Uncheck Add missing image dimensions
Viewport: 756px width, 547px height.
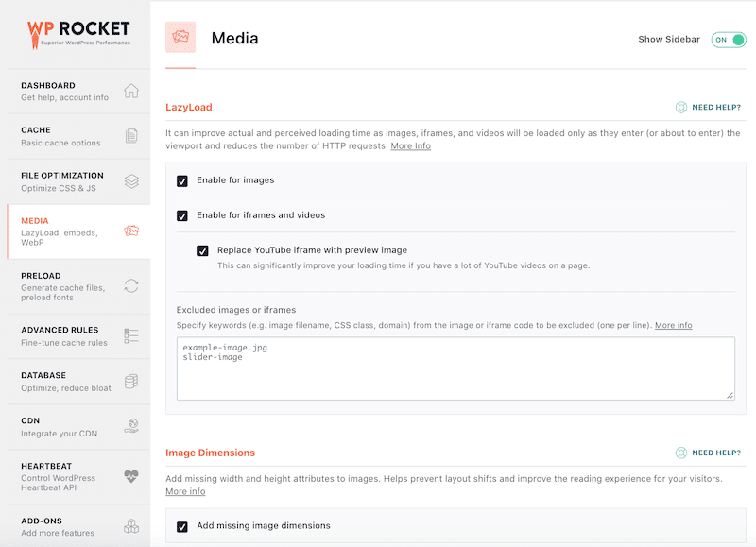tap(182, 526)
